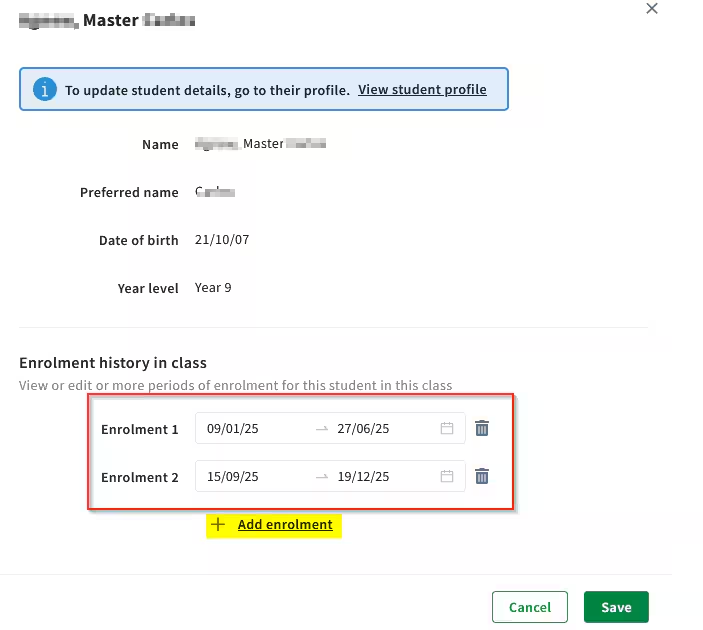Viewport: 703px width, 630px height.
Task: Click the arrow between Enrolment 1 dates
Action: [x=322, y=429]
